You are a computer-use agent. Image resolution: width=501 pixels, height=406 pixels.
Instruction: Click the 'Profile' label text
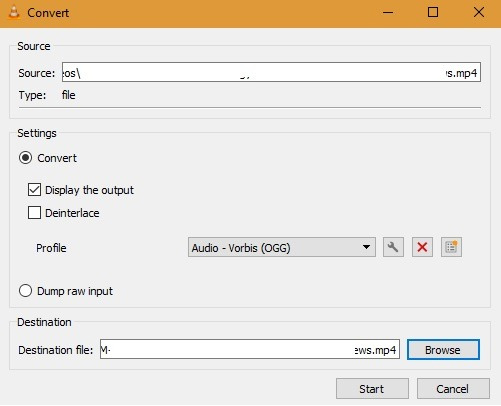[51, 248]
